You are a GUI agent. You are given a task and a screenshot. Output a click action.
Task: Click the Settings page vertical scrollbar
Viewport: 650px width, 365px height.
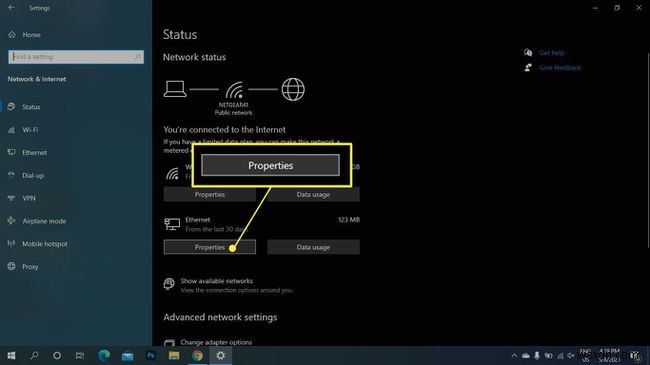point(648,150)
